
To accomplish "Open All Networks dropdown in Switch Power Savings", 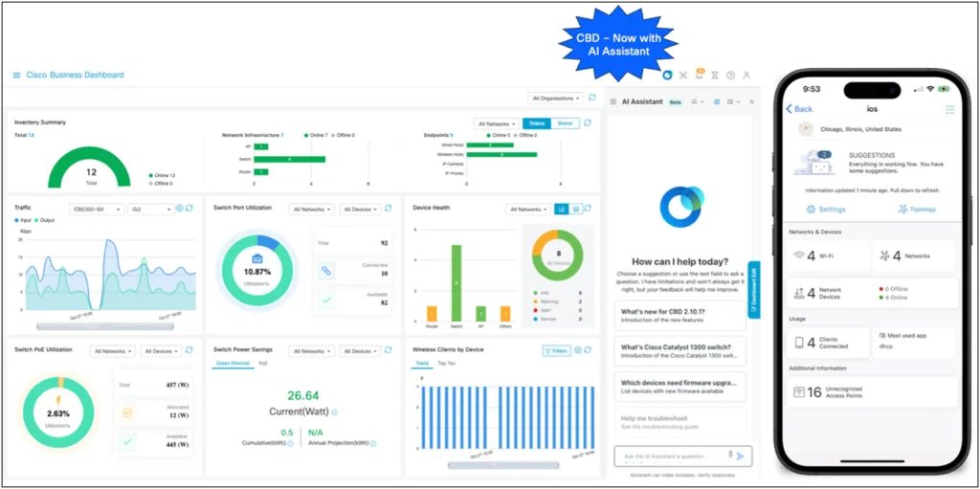I will (311, 351).
